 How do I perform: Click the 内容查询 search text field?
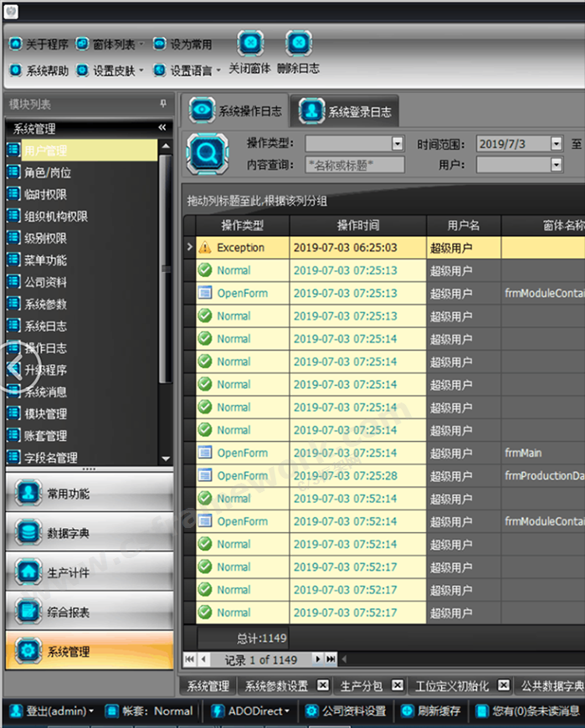[355, 165]
